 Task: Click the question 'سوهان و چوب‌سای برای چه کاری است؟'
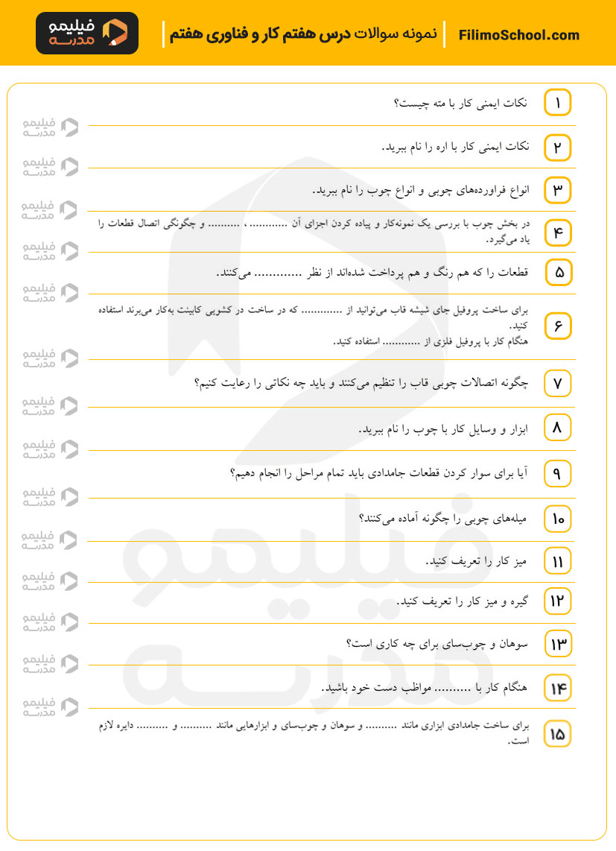click(x=437, y=644)
